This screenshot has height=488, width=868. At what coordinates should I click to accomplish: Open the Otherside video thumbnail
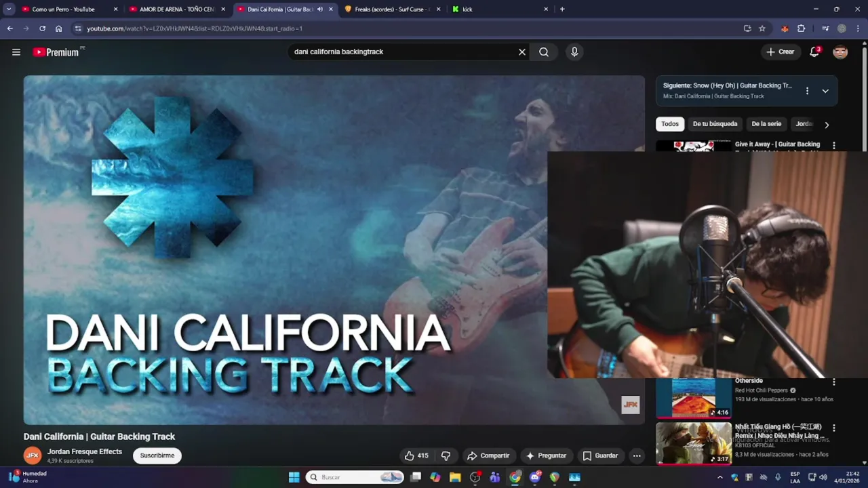tap(694, 398)
